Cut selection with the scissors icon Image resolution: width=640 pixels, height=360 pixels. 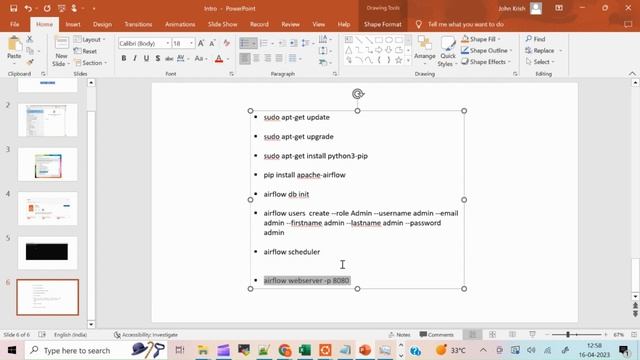29,39
